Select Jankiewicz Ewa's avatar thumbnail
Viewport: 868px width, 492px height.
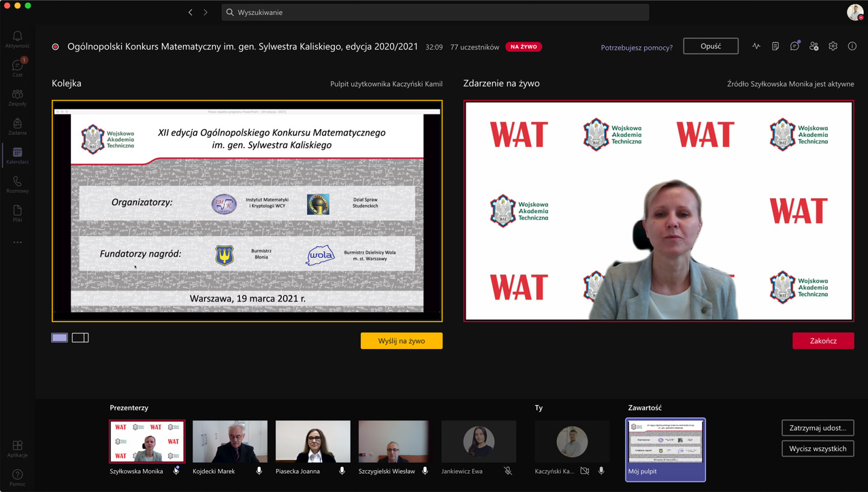[479, 442]
